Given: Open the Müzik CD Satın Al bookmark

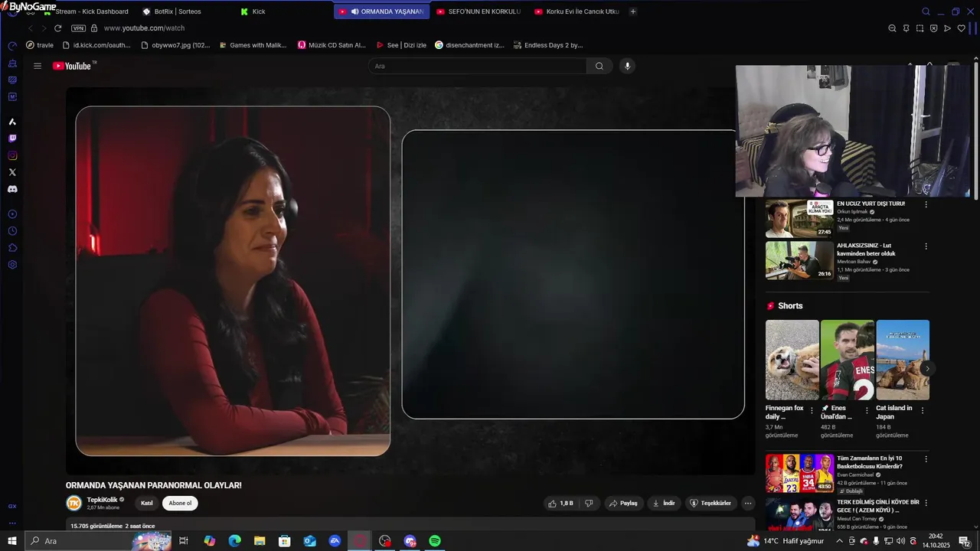Looking at the screenshot, I should [332, 45].
